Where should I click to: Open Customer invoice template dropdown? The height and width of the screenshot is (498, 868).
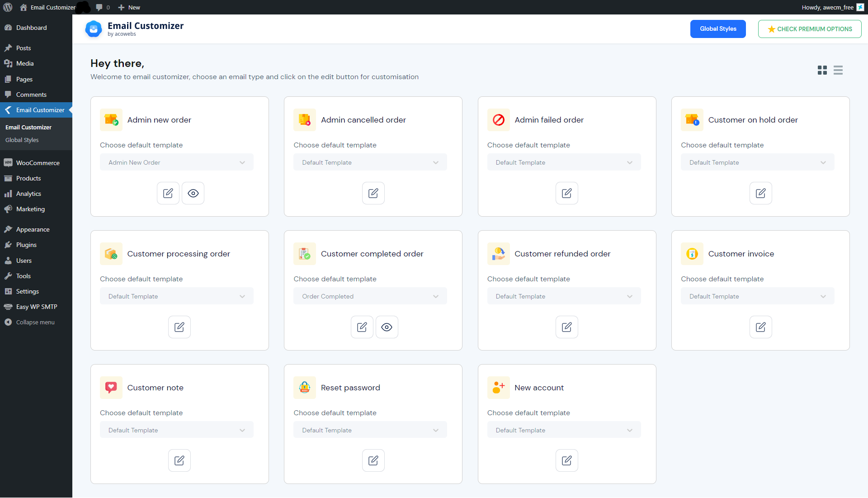(758, 296)
